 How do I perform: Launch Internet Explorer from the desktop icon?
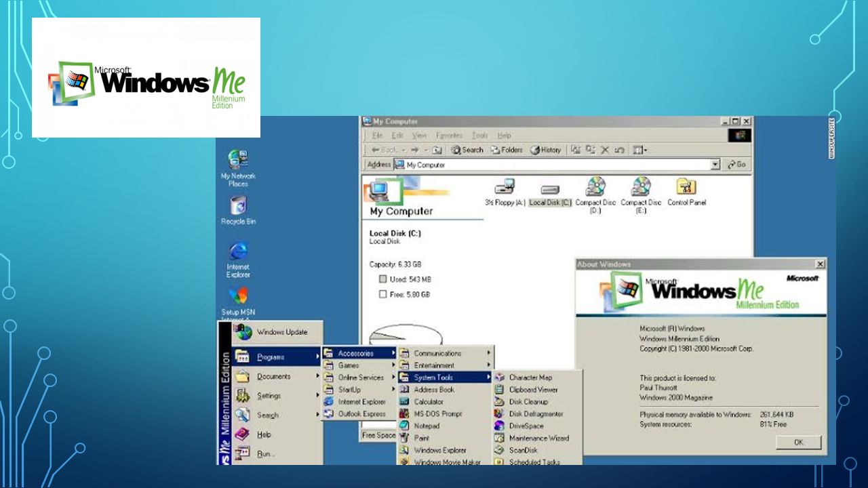238,260
